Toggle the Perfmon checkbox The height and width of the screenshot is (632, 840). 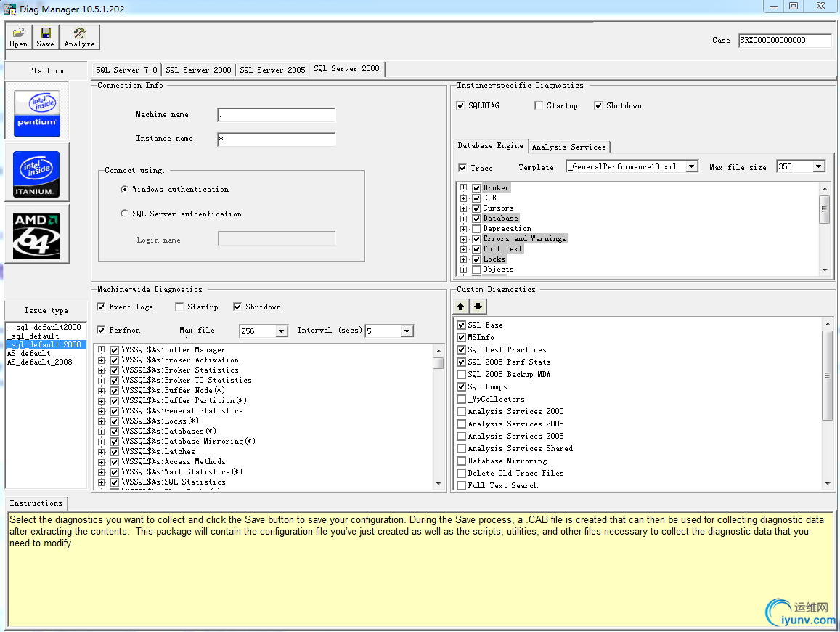tap(101, 331)
